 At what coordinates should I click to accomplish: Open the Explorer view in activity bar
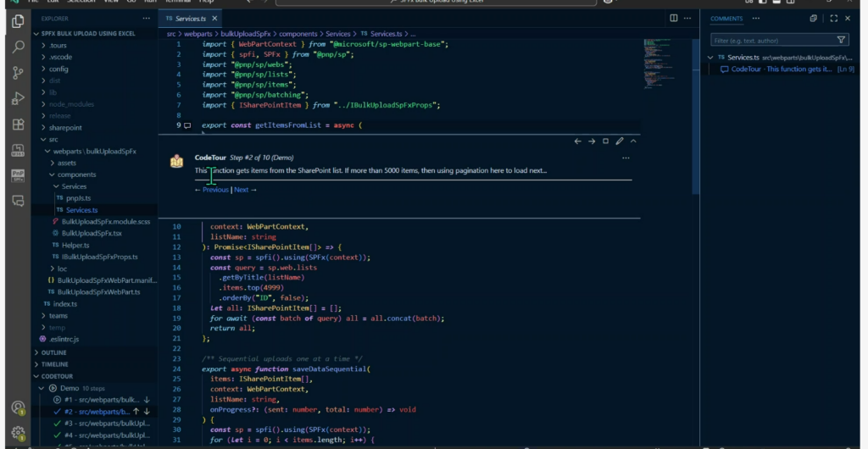click(18, 21)
